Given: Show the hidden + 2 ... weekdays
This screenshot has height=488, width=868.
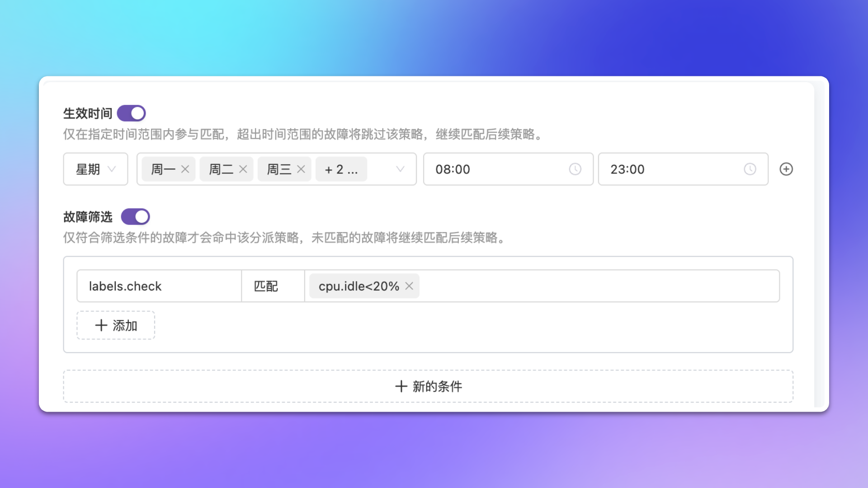Looking at the screenshot, I should click(x=341, y=169).
